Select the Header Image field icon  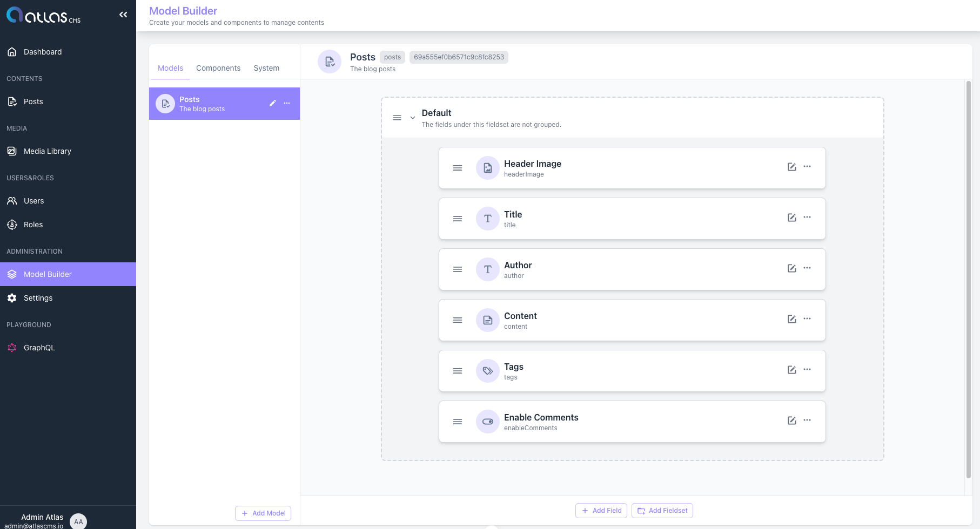coord(487,168)
